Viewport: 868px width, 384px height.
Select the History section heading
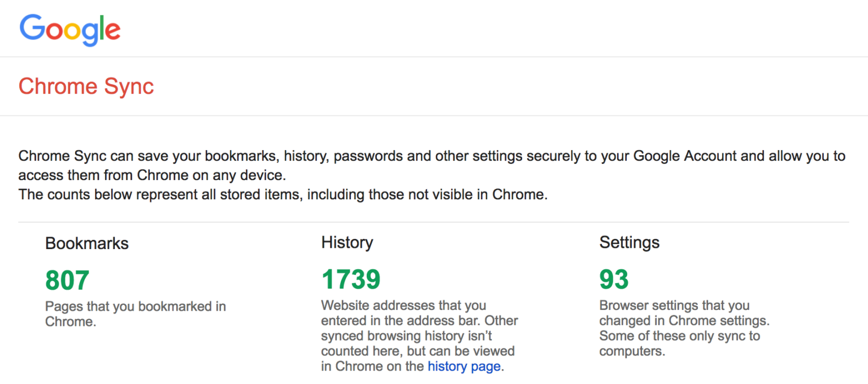tap(347, 242)
